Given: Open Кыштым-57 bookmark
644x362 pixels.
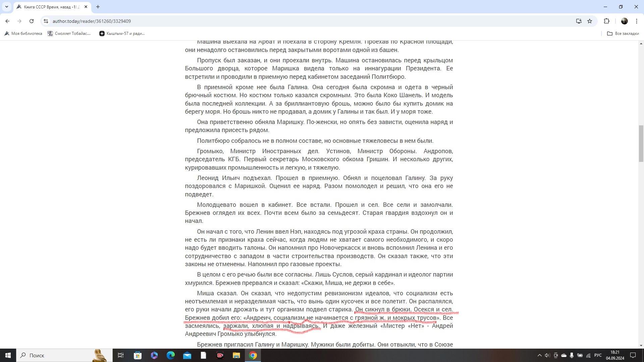Looking at the screenshot, I should [x=122, y=34].
